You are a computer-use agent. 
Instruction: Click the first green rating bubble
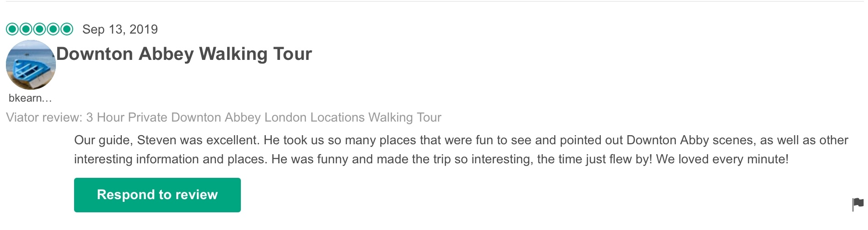coord(12,29)
